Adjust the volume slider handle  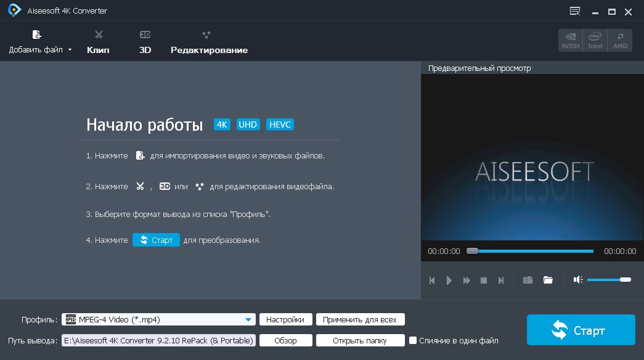(x=625, y=280)
